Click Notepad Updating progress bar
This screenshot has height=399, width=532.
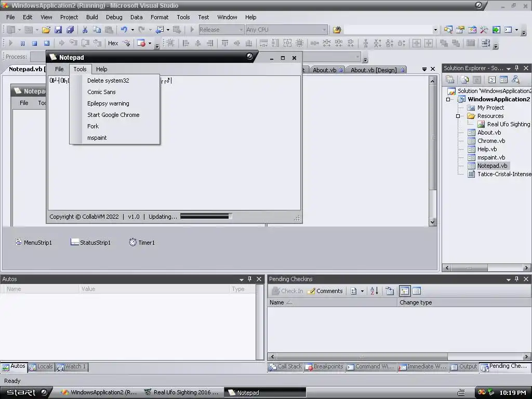206,217
